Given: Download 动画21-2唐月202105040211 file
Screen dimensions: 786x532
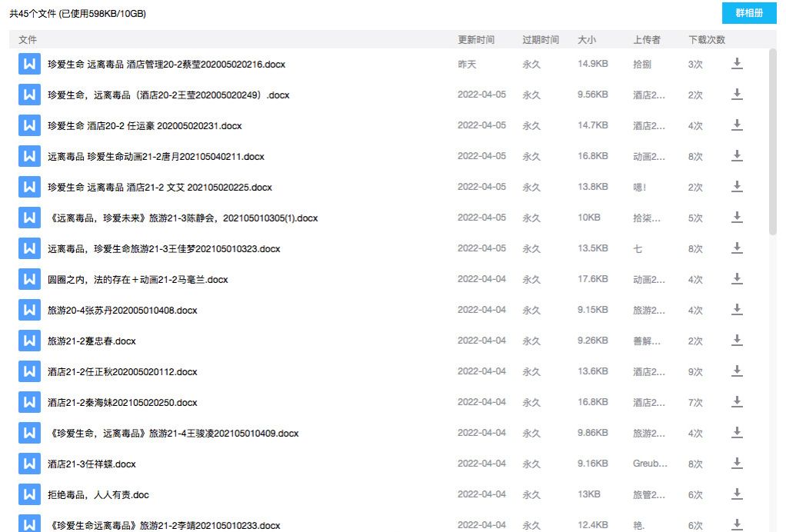Looking at the screenshot, I should point(737,156).
